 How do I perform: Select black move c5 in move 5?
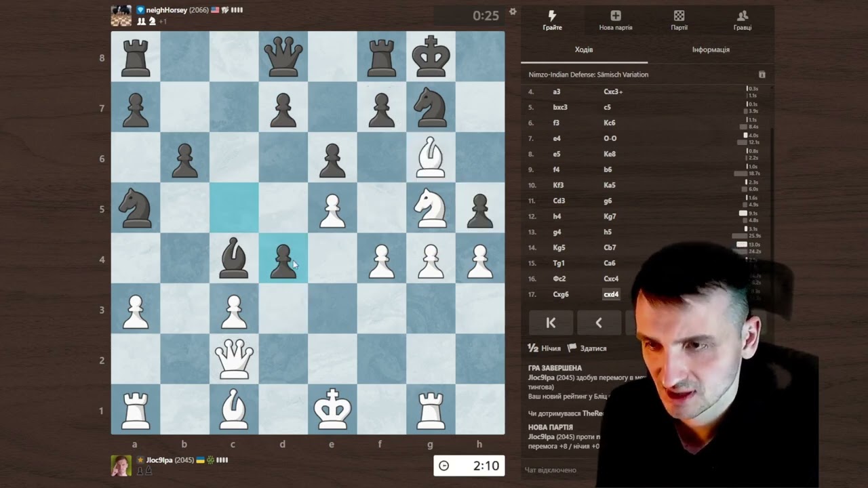(607, 107)
